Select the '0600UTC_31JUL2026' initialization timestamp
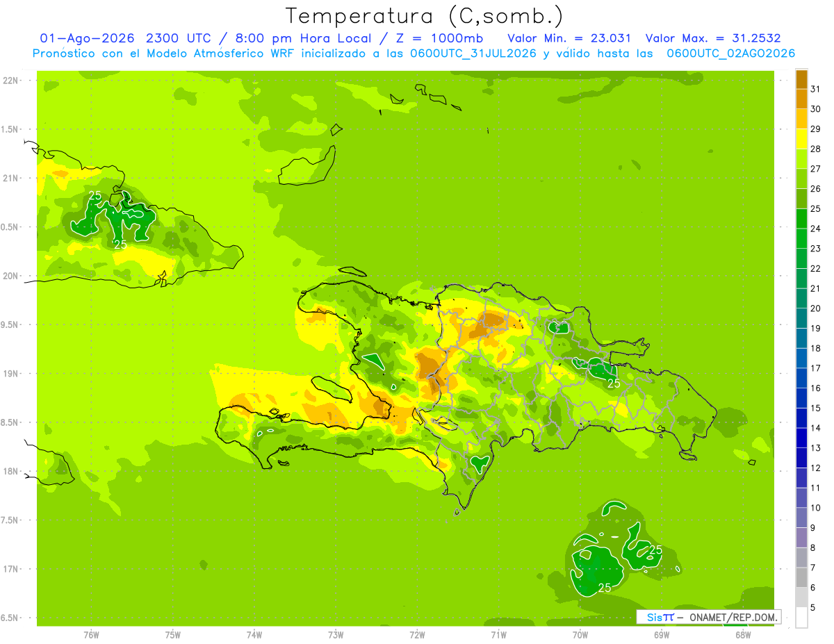Screen dimensions: 834x644 click(473, 53)
